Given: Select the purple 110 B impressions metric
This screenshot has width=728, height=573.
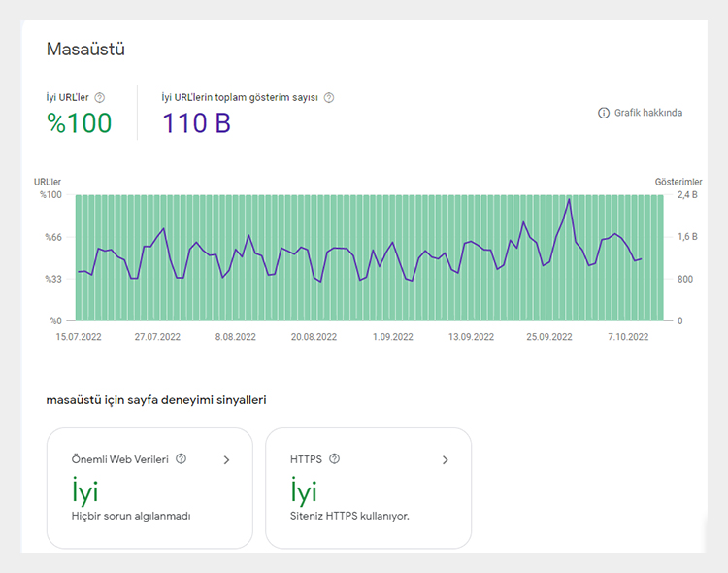Looking at the screenshot, I should click(x=196, y=123).
